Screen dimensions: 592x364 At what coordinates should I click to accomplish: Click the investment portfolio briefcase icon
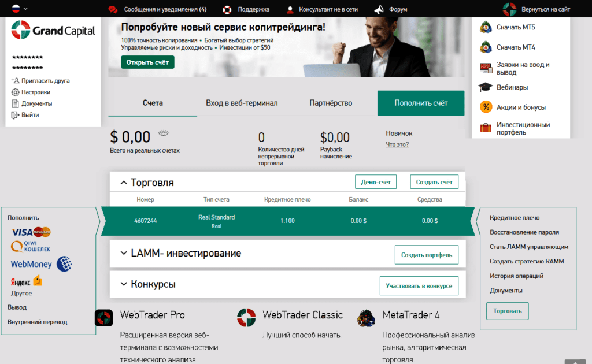(x=486, y=128)
